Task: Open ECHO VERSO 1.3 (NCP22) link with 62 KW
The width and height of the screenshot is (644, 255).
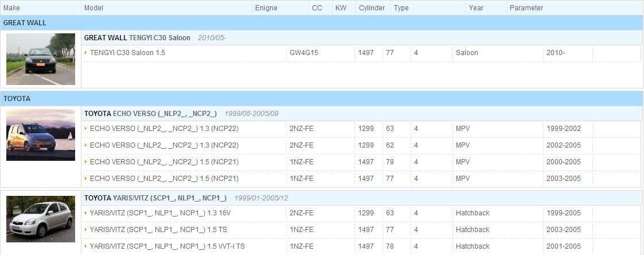Action: [164, 145]
